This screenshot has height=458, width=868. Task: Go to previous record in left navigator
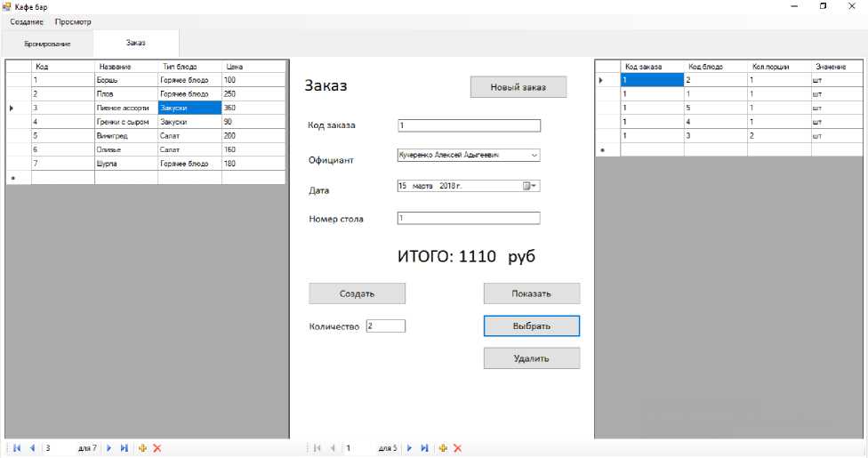pyautogui.click(x=32, y=448)
